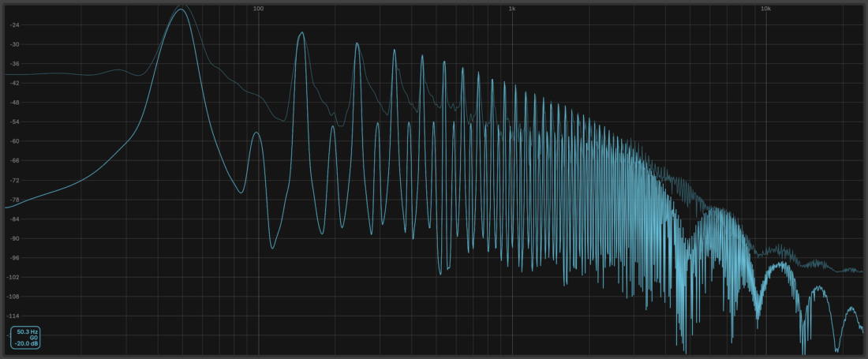Click the -54 dB scale label
The width and height of the screenshot is (868, 359).
[x=14, y=122]
